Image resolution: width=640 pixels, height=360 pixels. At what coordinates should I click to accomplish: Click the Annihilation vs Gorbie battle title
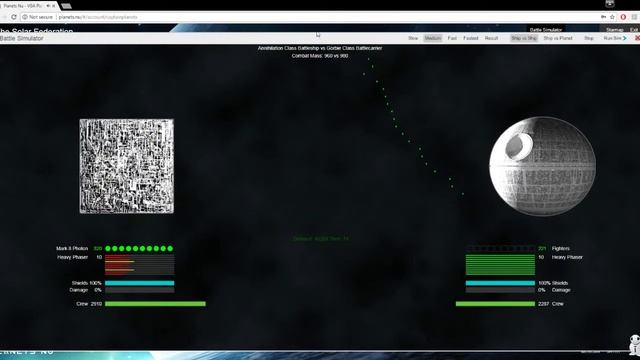(x=320, y=48)
